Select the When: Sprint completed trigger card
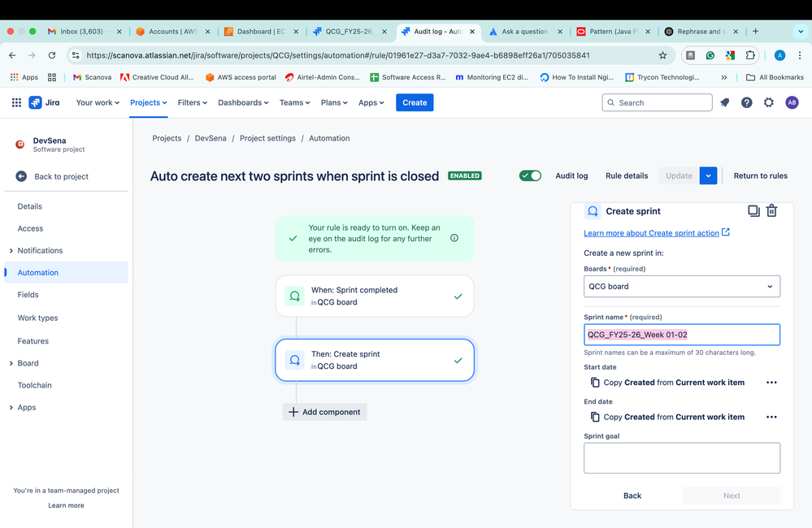812x528 pixels. click(x=375, y=296)
